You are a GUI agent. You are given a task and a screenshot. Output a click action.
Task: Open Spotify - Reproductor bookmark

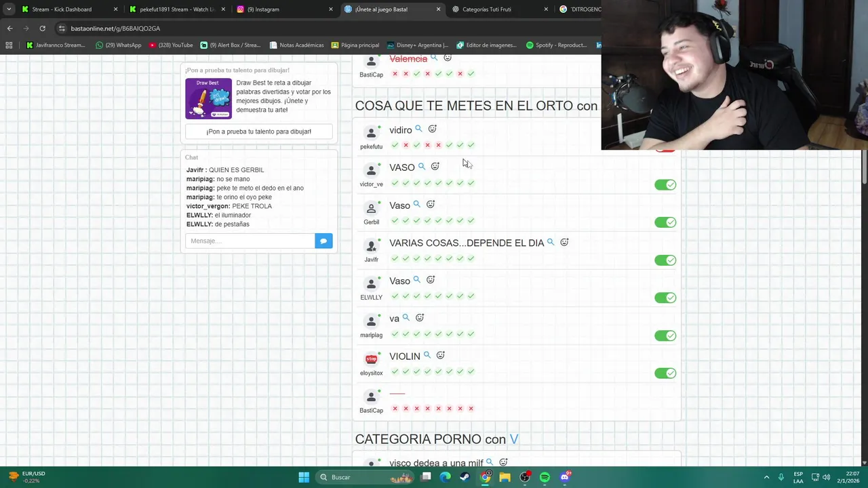tap(556, 45)
